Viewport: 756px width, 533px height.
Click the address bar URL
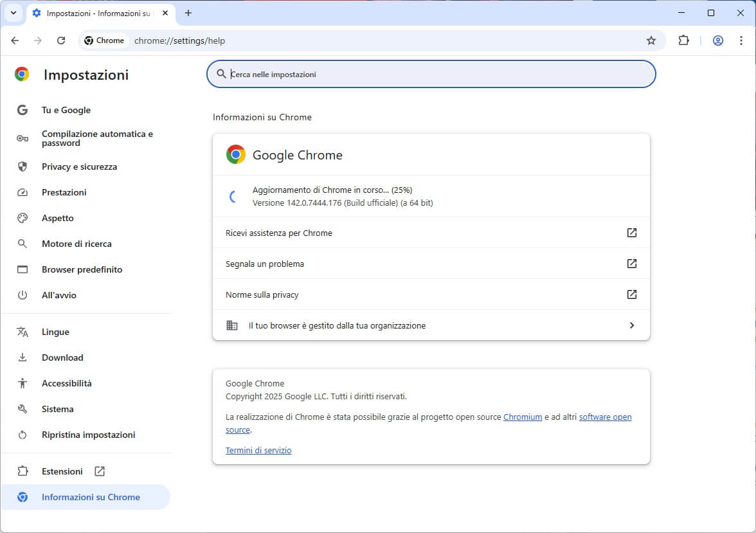click(x=179, y=41)
